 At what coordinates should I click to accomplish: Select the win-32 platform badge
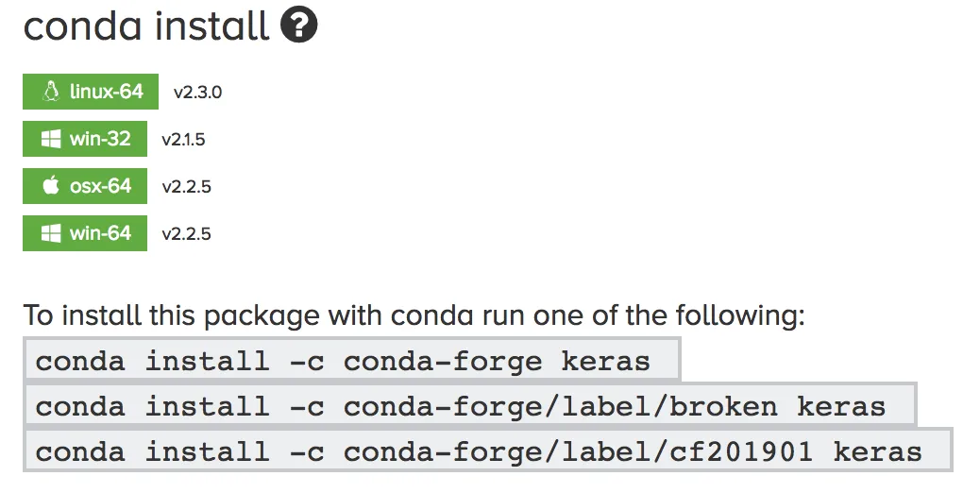(85, 140)
